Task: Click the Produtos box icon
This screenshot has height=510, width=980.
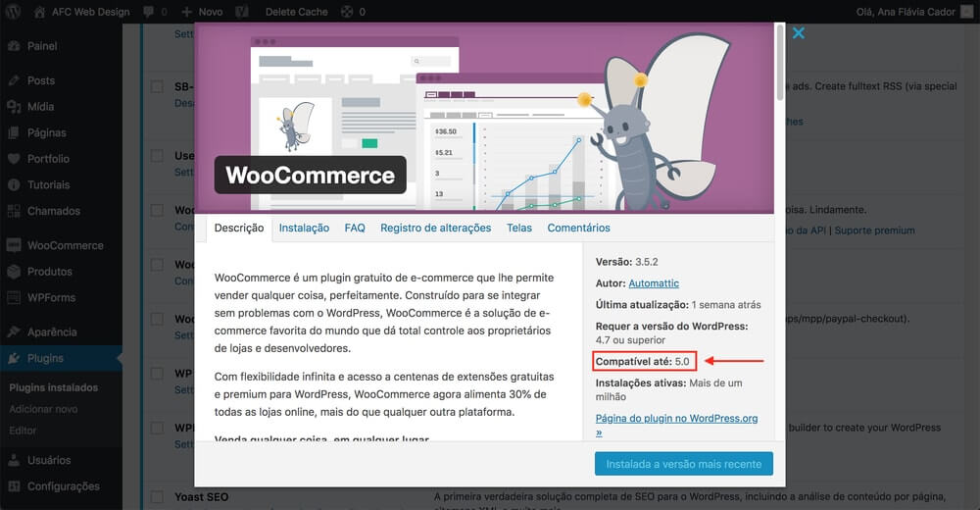Action: pyautogui.click(x=14, y=272)
